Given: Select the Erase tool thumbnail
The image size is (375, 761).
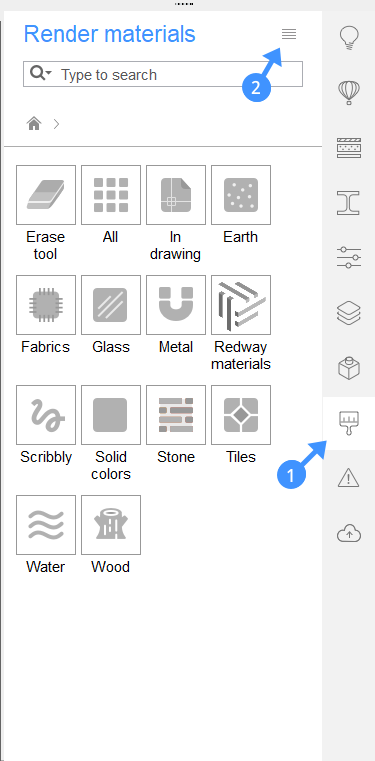Looking at the screenshot, I should click(46, 195).
